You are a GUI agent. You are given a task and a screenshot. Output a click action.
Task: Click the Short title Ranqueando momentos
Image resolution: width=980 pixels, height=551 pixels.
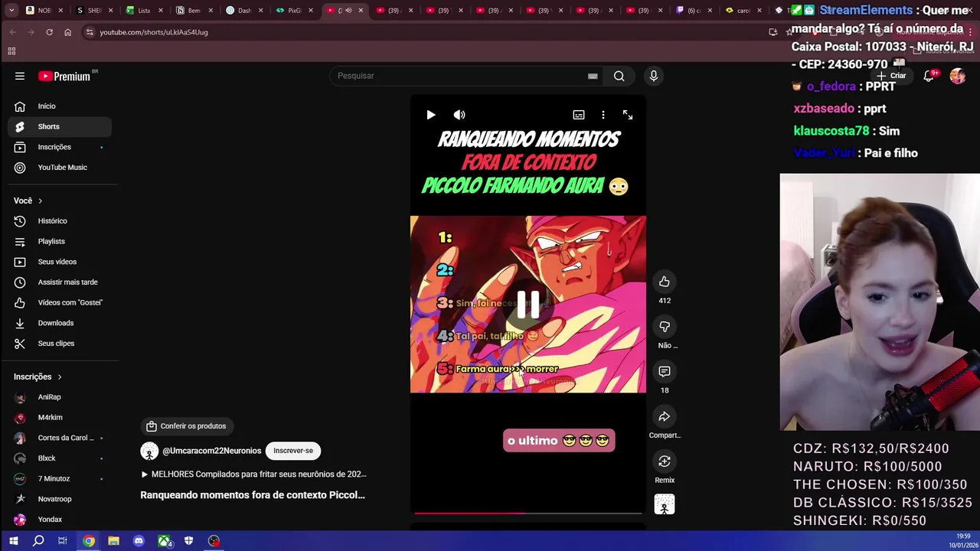click(x=253, y=495)
